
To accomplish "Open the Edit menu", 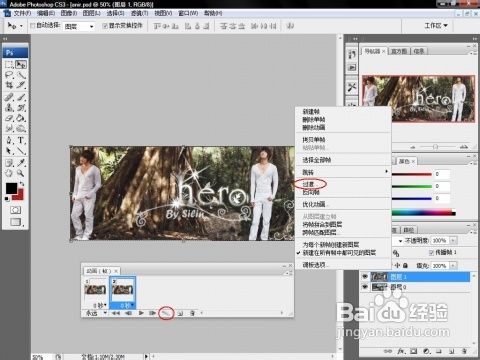I will 46,13.
